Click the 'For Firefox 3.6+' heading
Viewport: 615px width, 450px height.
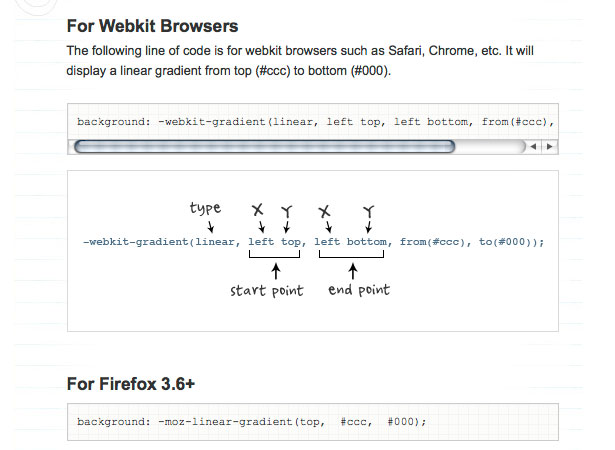click(x=131, y=384)
